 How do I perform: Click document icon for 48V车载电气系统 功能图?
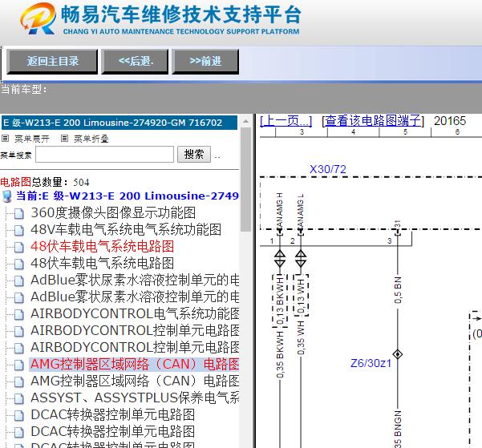click(19, 231)
